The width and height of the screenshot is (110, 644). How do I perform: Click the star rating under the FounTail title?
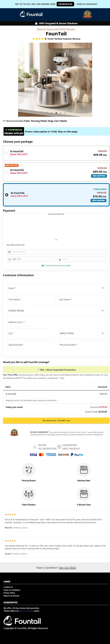(40, 39)
